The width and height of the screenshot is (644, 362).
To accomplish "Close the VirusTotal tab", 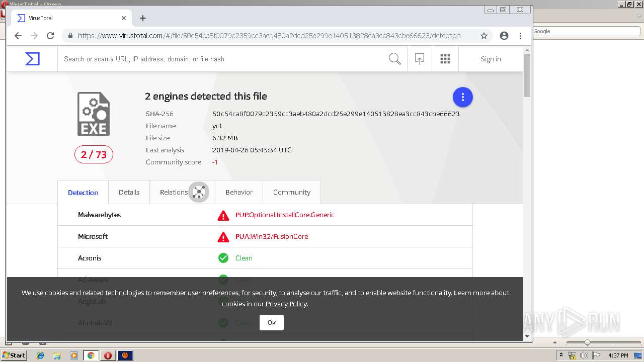I will click(124, 18).
